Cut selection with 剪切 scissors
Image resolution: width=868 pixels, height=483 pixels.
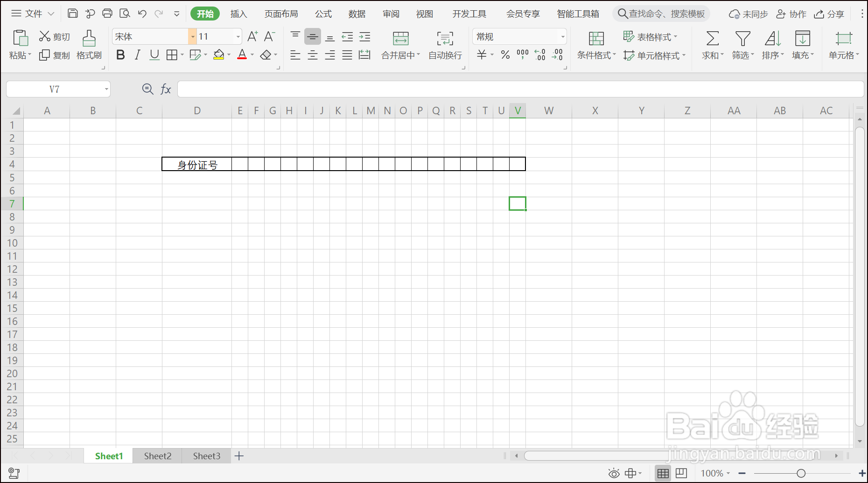(x=54, y=36)
